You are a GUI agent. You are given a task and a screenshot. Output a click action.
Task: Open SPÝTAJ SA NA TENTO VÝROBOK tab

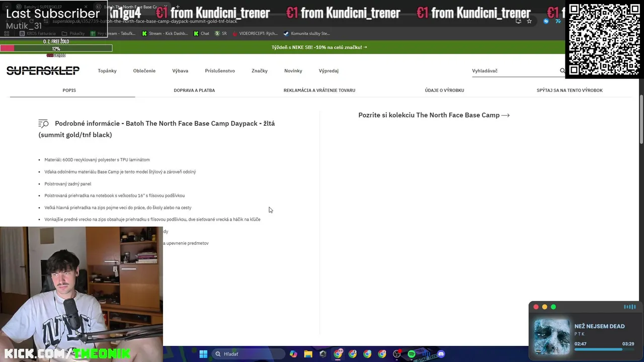(x=570, y=90)
